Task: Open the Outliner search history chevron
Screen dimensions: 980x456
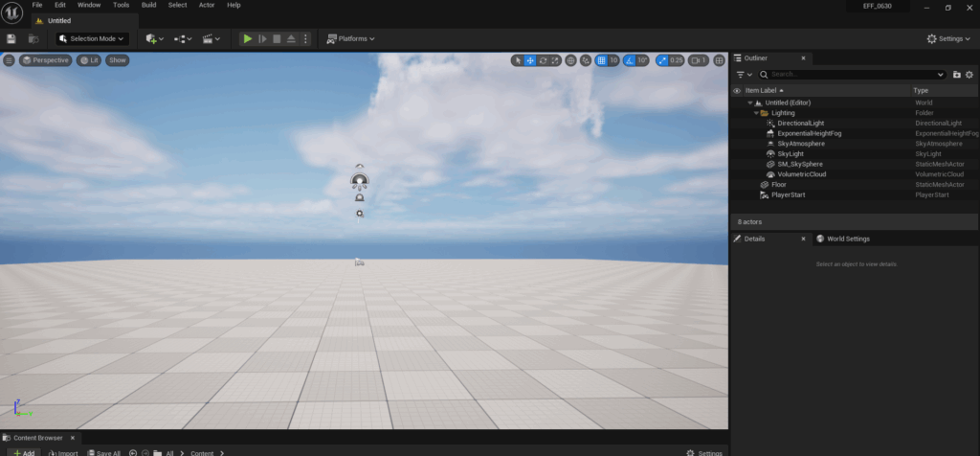Action: click(x=942, y=75)
